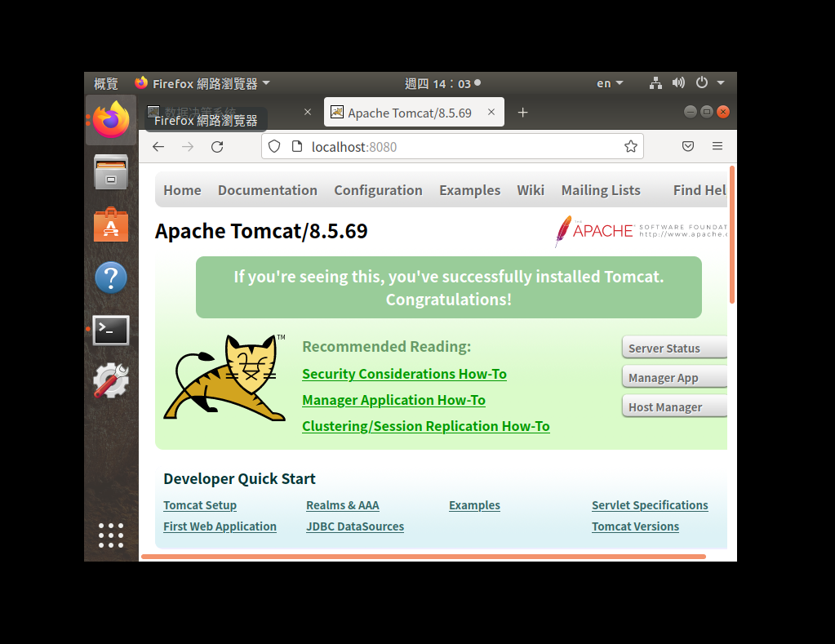Image resolution: width=835 pixels, height=644 pixels.
Task: Click the Server Status button
Action: coord(674,347)
